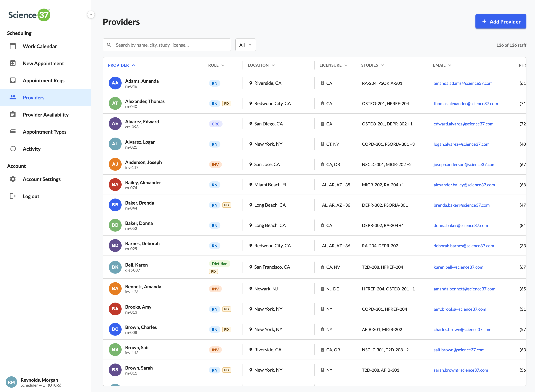
Task: Click the Add Provider button
Action: point(501,21)
